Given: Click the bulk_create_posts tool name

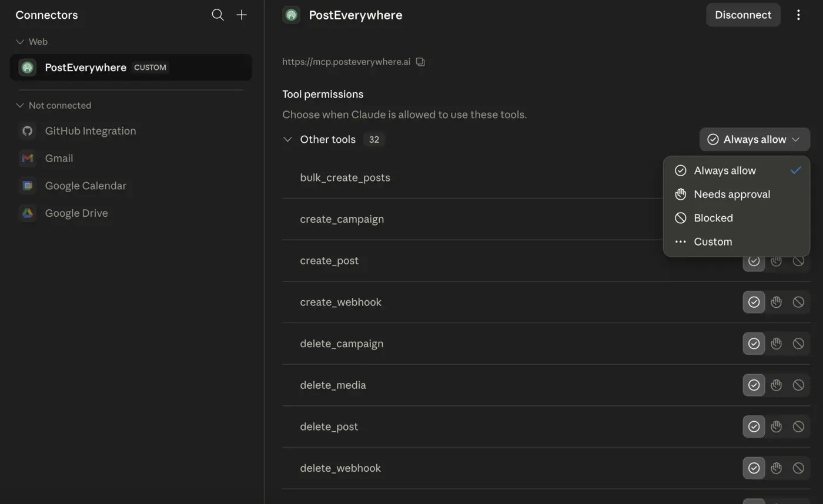Looking at the screenshot, I should (x=345, y=177).
